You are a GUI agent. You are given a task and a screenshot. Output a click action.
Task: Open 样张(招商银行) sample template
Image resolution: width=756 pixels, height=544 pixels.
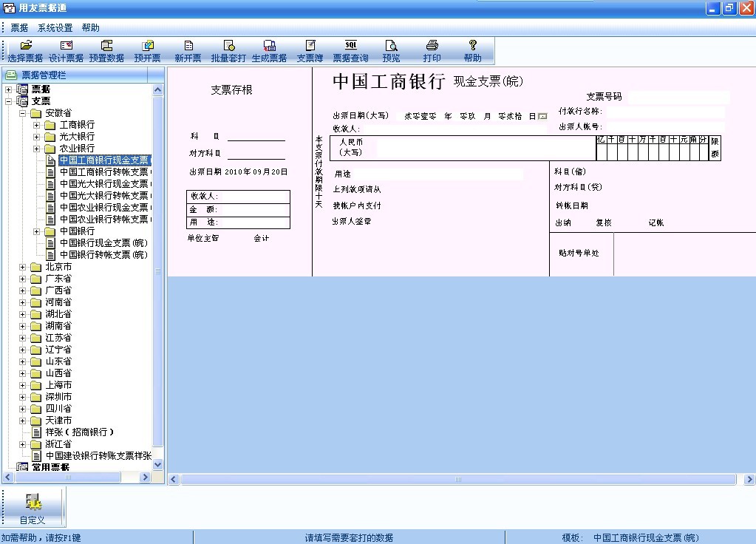coord(79,432)
